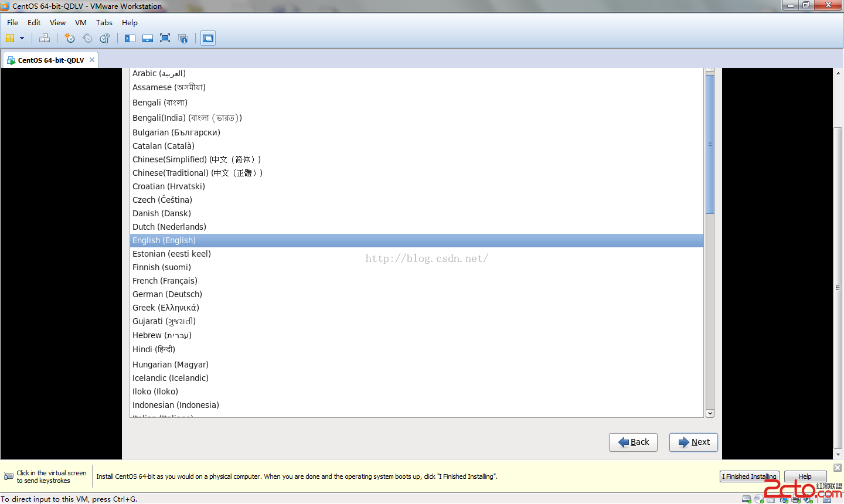
Task: Select Danish (Dansk)
Action: pos(416,213)
